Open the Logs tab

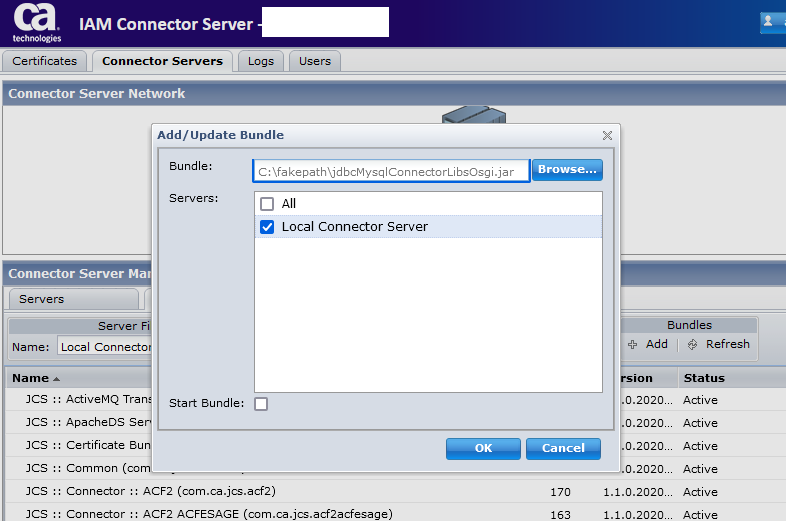261,61
